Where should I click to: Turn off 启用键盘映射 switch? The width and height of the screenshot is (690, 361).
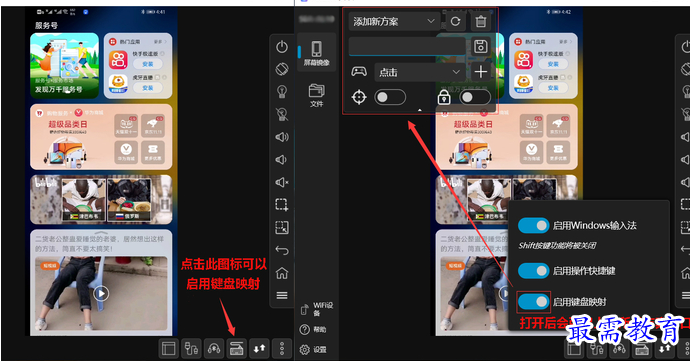point(534,302)
